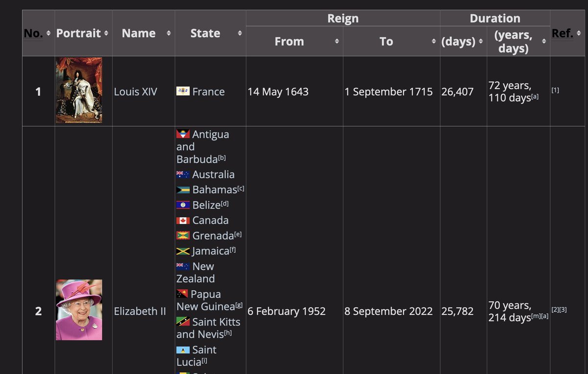The image size is (588, 374).
Task: Open footnote [i] after Saint Lucia
Action: coord(204,361)
